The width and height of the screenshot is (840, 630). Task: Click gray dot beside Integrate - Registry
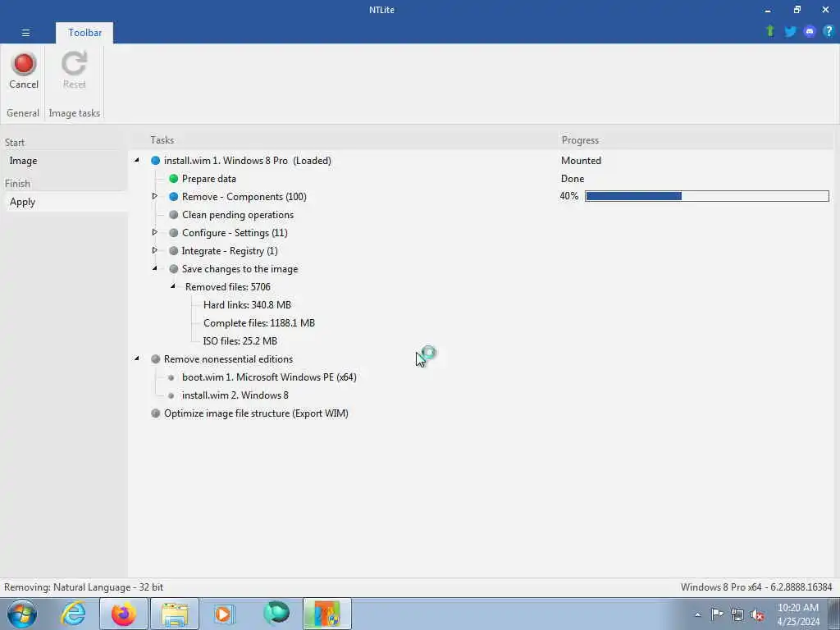174,251
